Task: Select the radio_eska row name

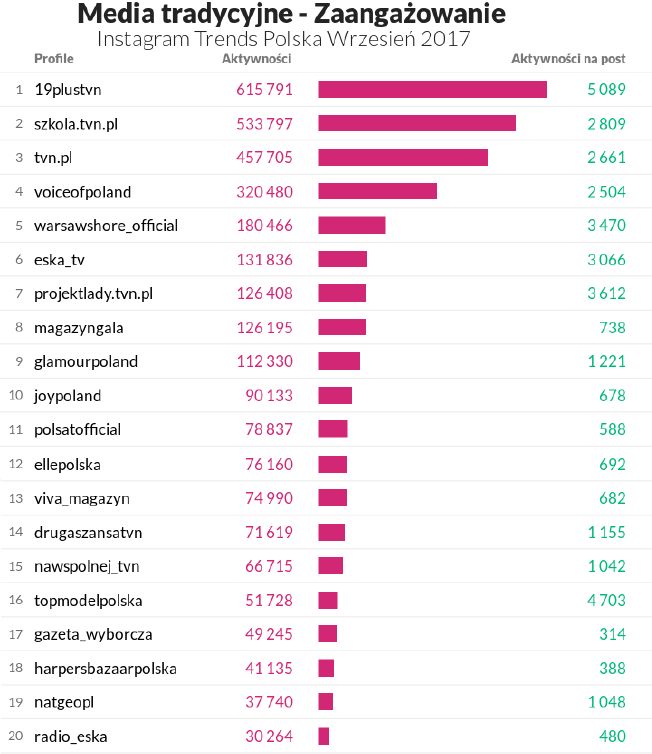Action: (x=70, y=737)
